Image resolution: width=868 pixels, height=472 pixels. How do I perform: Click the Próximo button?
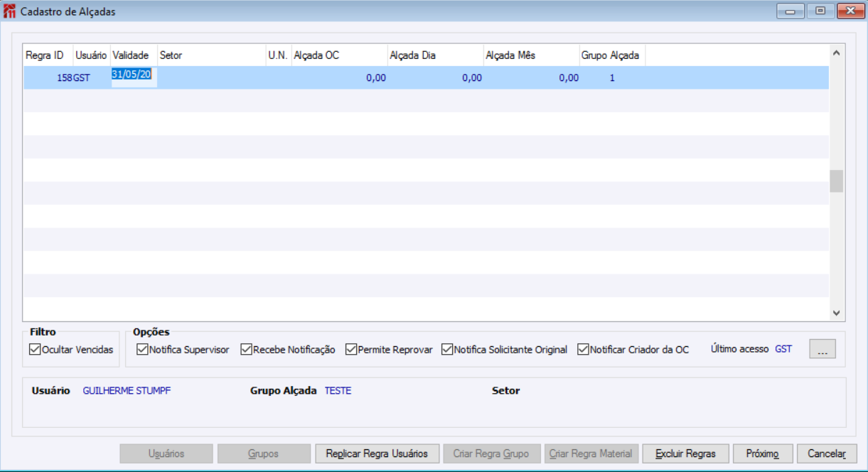pos(763,454)
